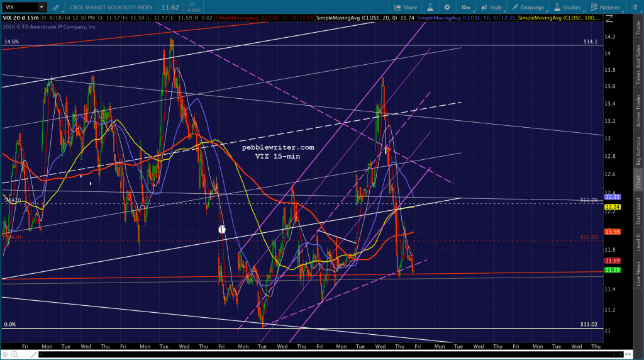Image resolution: width=644 pixels, height=360 pixels.
Task: Switch to the Dashboard sidebar tab
Action: pyautogui.click(x=638, y=211)
